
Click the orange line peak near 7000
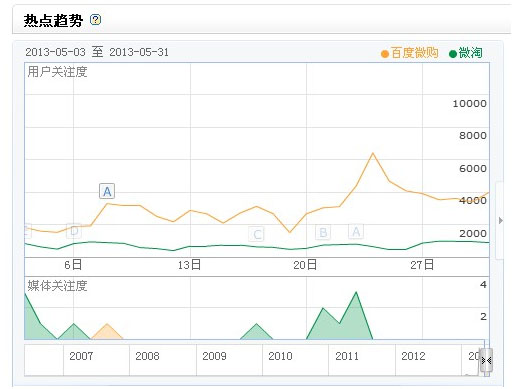pyautogui.click(x=373, y=153)
